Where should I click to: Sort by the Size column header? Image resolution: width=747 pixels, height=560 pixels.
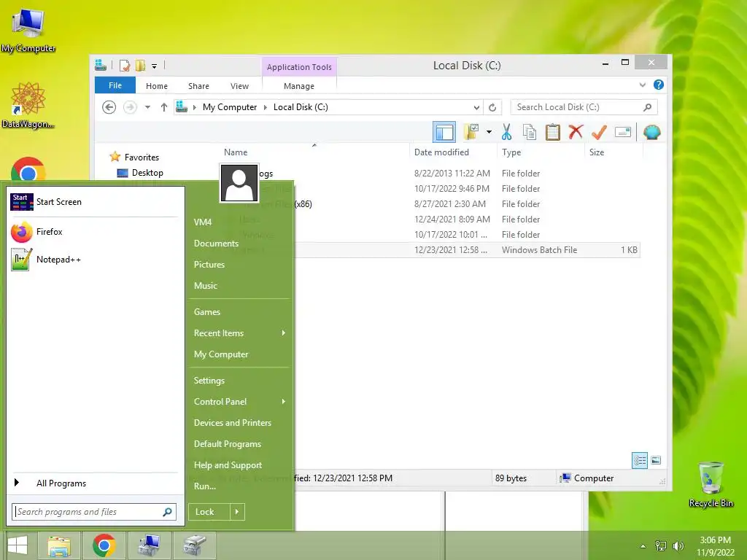597,152
